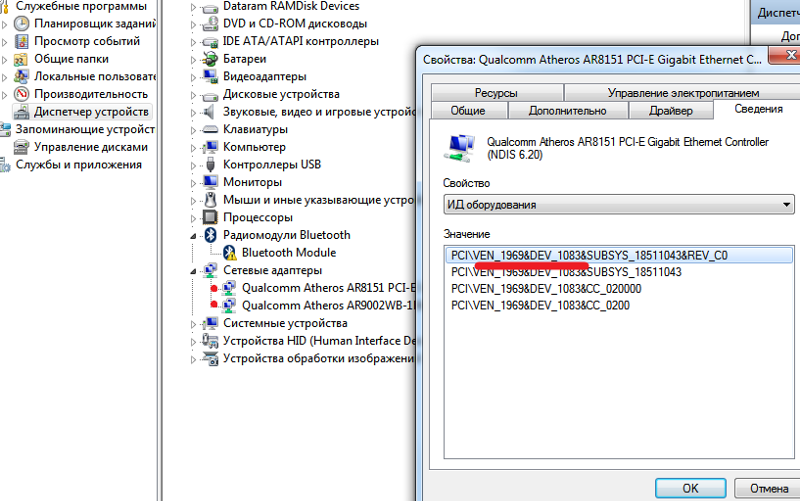Switch to the 'Драйвер' tab
This screenshot has width=800, height=501.
tap(671, 111)
